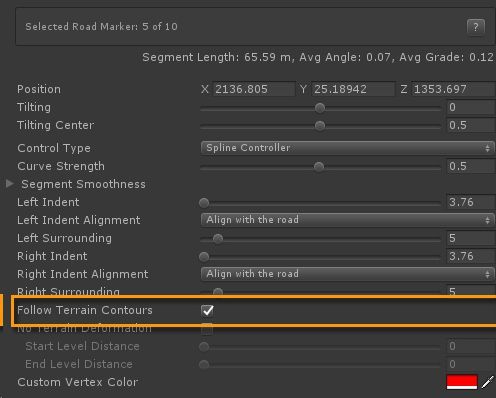
Task: Pick color with the eyedropper icon
Action: pos(488,382)
